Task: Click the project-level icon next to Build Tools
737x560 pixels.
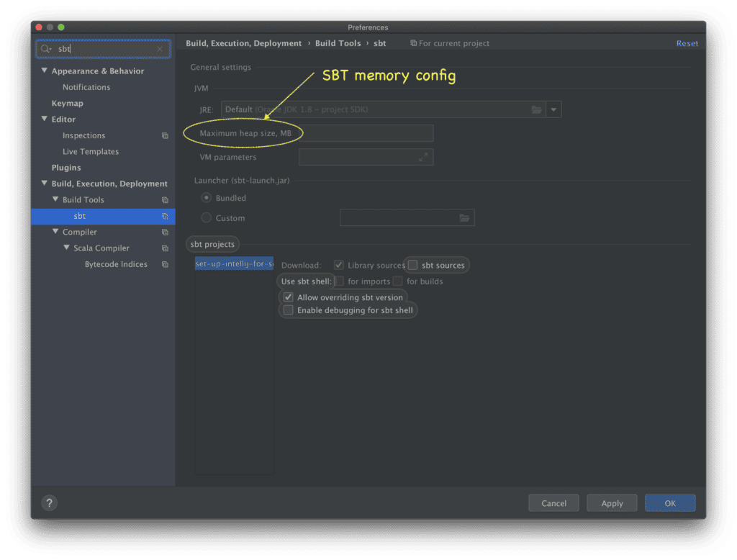Action: [165, 200]
